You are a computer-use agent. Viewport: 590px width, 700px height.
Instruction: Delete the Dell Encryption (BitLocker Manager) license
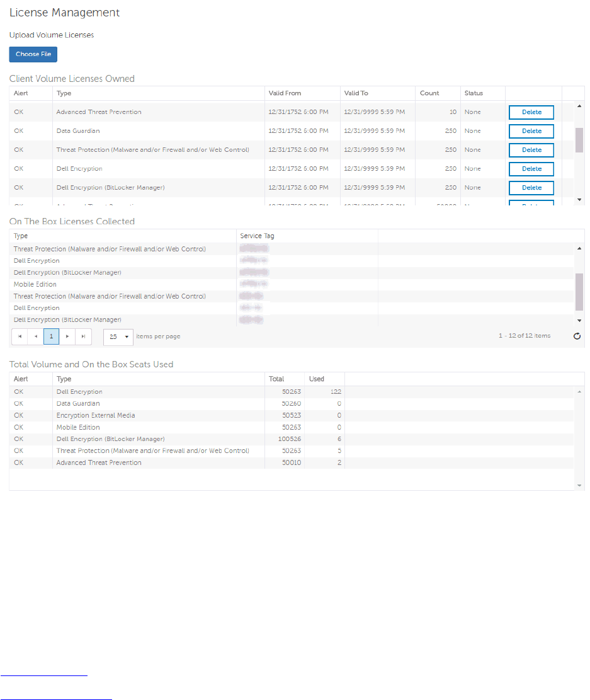[531, 188]
